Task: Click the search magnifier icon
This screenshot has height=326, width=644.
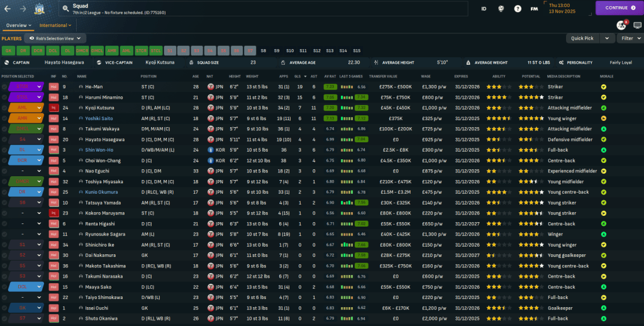Action: [66, 8]
